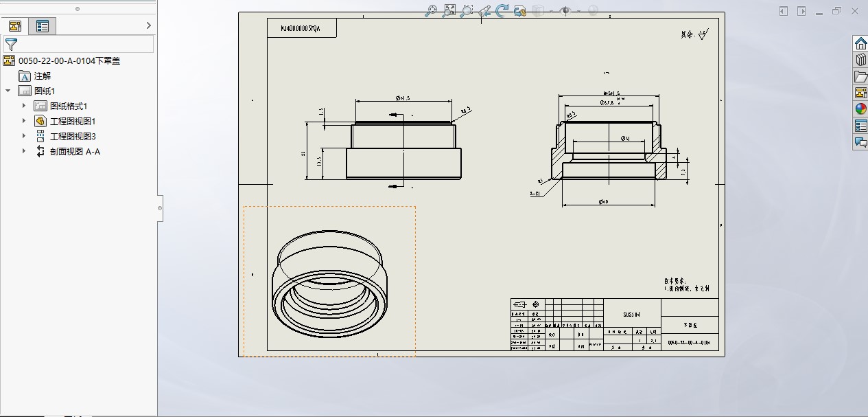Screen dimensions: 868x417
Task: Select 图纸格式1 in the tree
Action: (x=69, y=106)
